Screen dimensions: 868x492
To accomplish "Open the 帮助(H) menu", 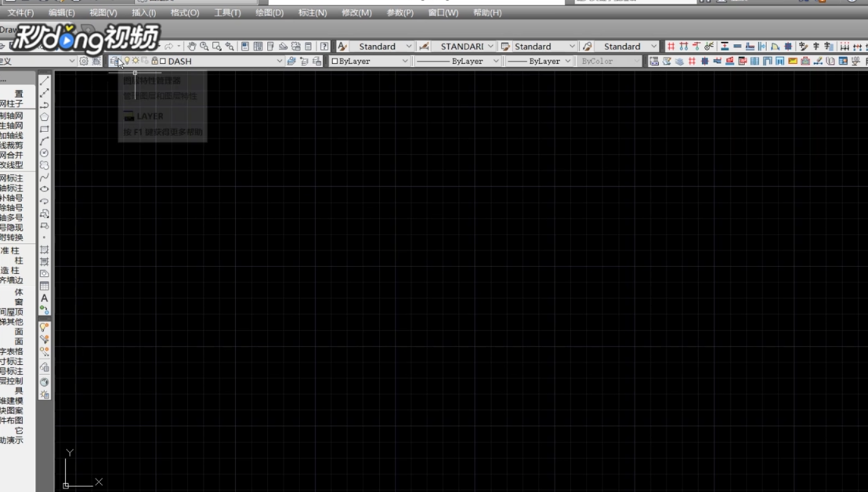I will 487,13.
